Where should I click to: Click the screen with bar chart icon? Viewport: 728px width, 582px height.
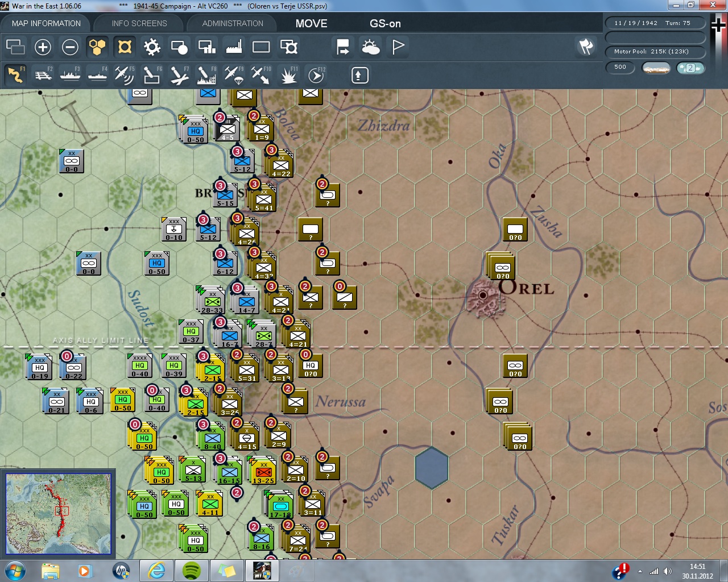coord(206,47)
